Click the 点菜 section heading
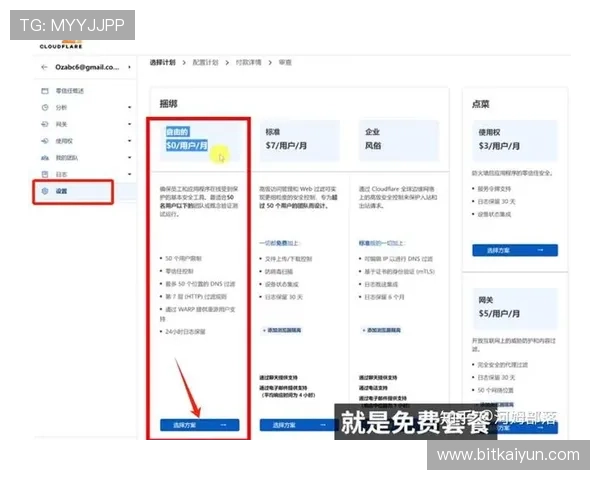 481,104
